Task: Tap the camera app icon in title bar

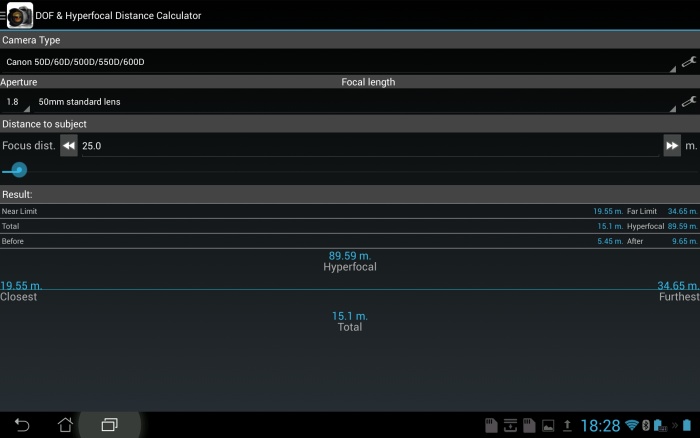Action: tap(19, 15)
